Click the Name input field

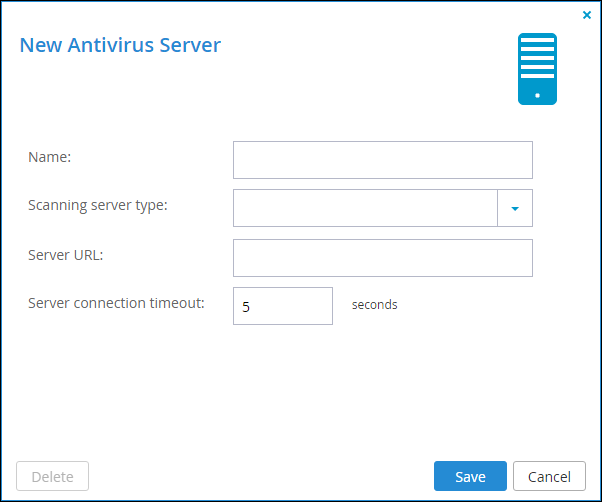point(383,160)
